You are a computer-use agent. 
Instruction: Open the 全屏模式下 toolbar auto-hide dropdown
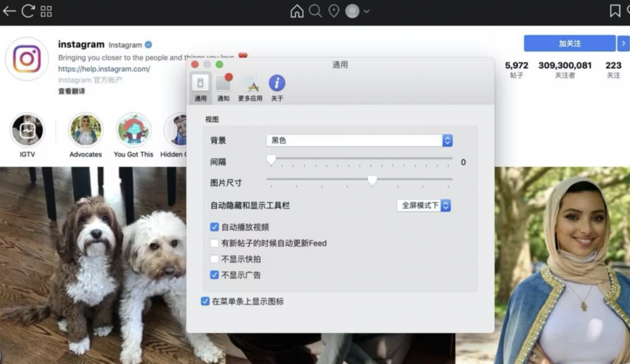[424, 205]
